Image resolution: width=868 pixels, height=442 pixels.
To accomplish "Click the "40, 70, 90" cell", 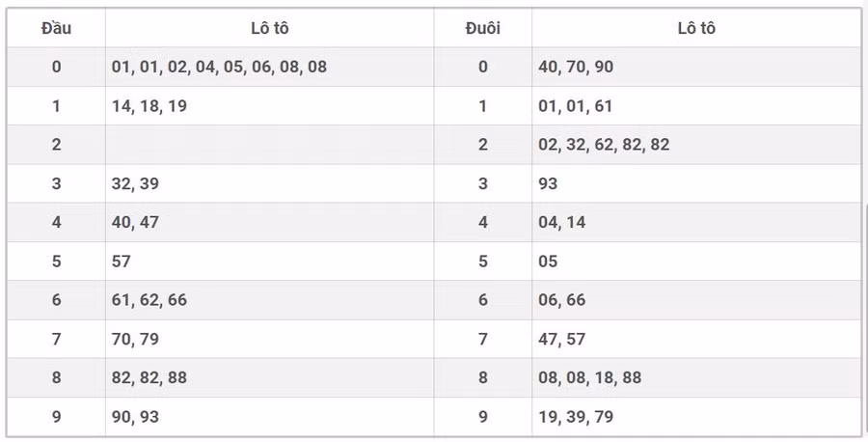I will click(576, 67).
